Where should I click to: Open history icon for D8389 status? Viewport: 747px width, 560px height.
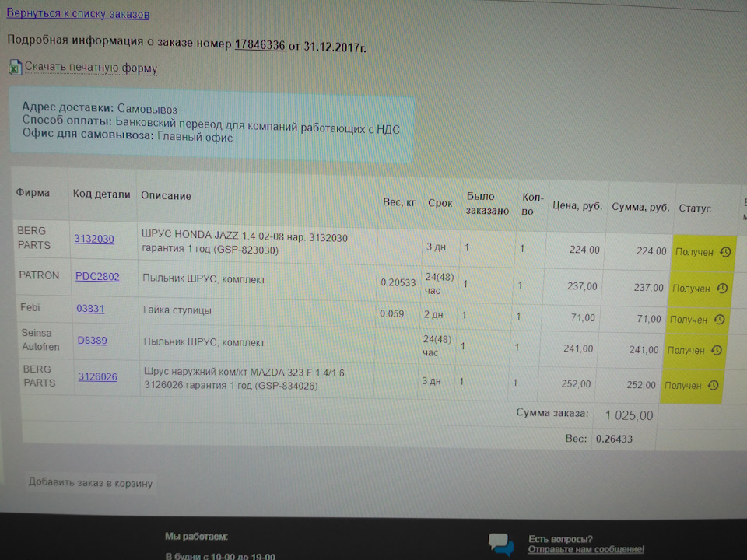716,351
